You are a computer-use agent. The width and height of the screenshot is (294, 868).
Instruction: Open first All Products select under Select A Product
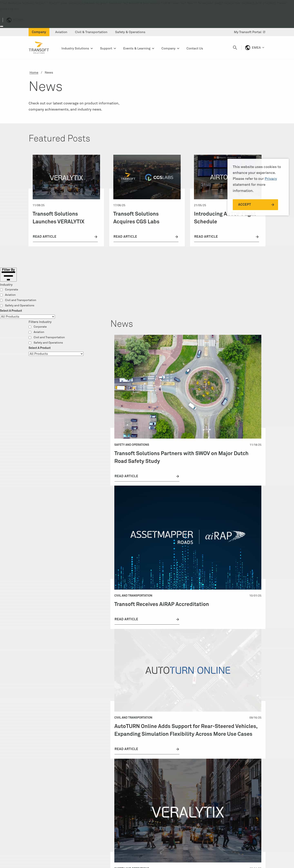click(x=27, y=317)
